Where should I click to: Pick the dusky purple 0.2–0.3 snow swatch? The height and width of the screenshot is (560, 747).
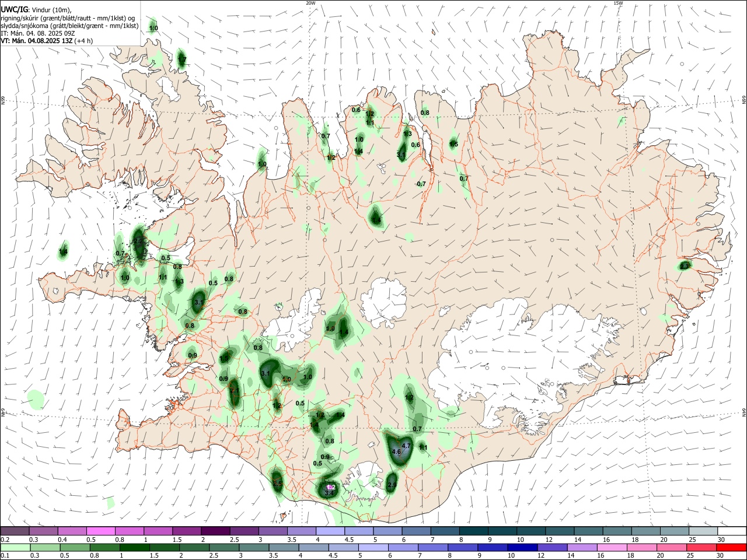click(x=15, y=531)
